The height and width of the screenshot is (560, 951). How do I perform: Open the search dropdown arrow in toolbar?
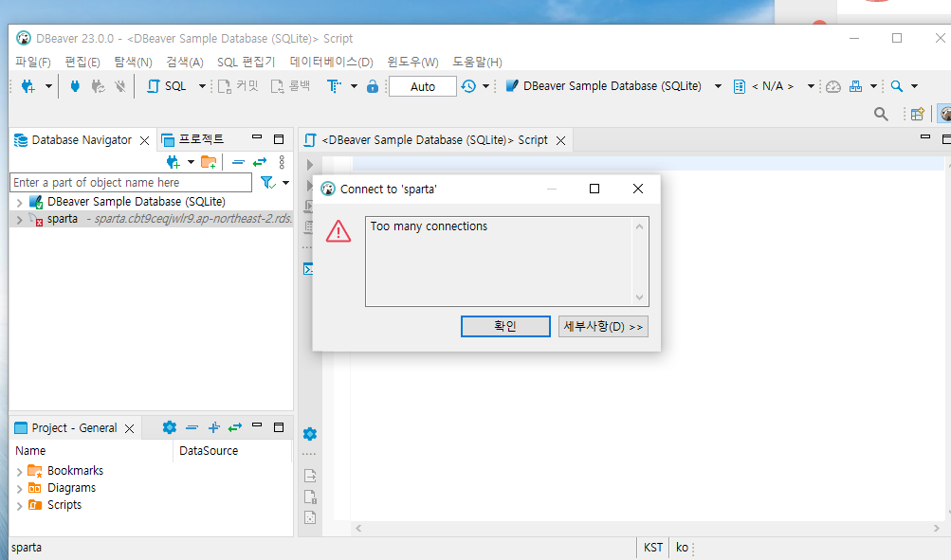tap(915, 86)
